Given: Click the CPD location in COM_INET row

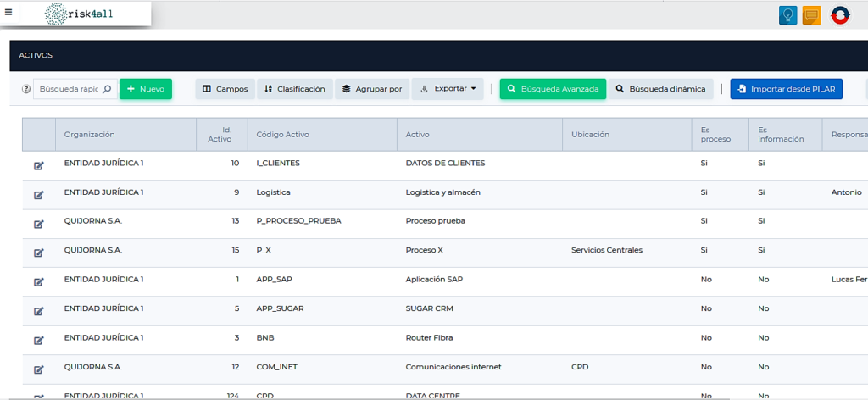Looking at the screenshot, I should click(580, 367).
